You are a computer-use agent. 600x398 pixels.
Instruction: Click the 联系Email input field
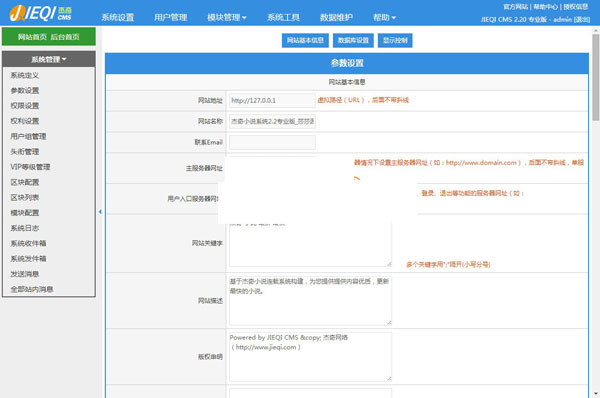click(272, 142)
